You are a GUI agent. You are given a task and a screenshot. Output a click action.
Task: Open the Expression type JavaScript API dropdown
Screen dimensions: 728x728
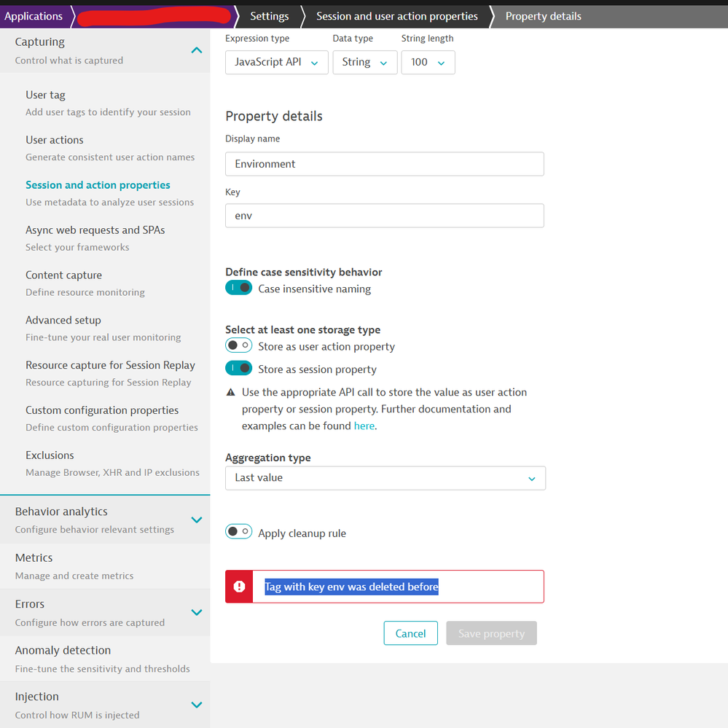click(277, 62)
